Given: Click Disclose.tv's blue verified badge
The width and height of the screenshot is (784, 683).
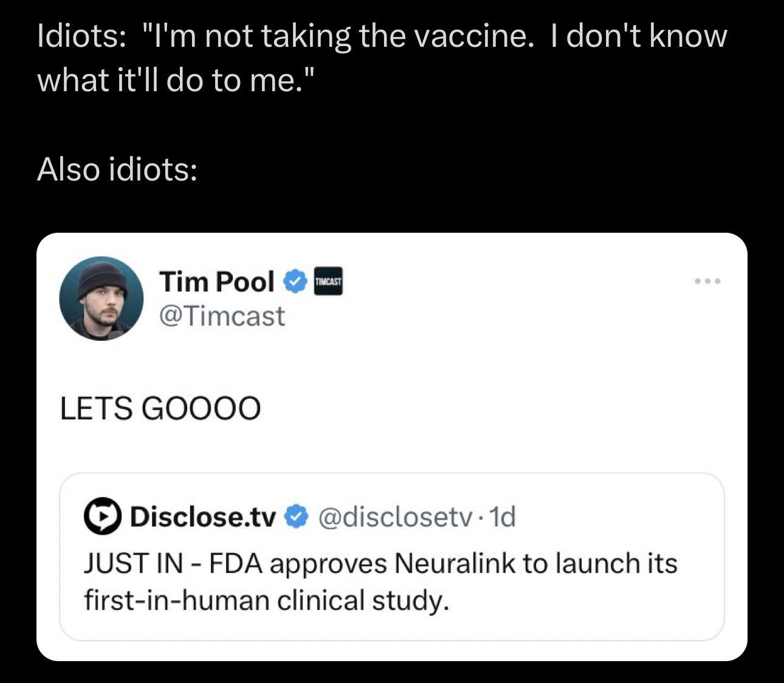Looking at the screenshot, I should coord(297,517).
